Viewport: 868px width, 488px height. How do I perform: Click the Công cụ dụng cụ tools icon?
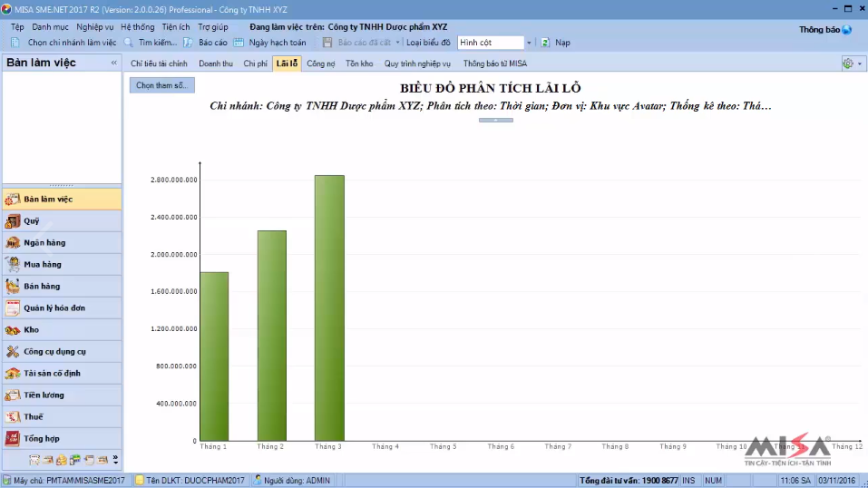pyautogui.click(x=12, y=351)
